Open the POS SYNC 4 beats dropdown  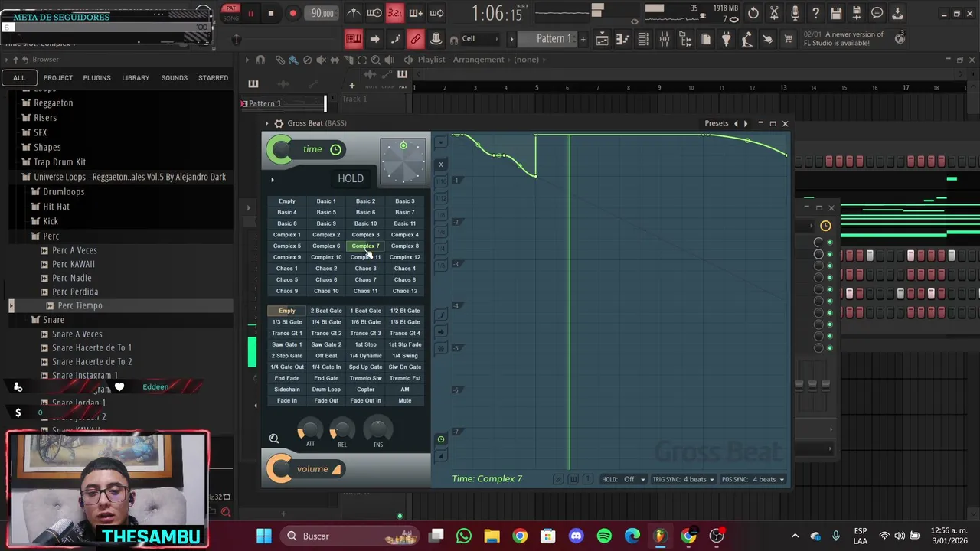point(768,479)
